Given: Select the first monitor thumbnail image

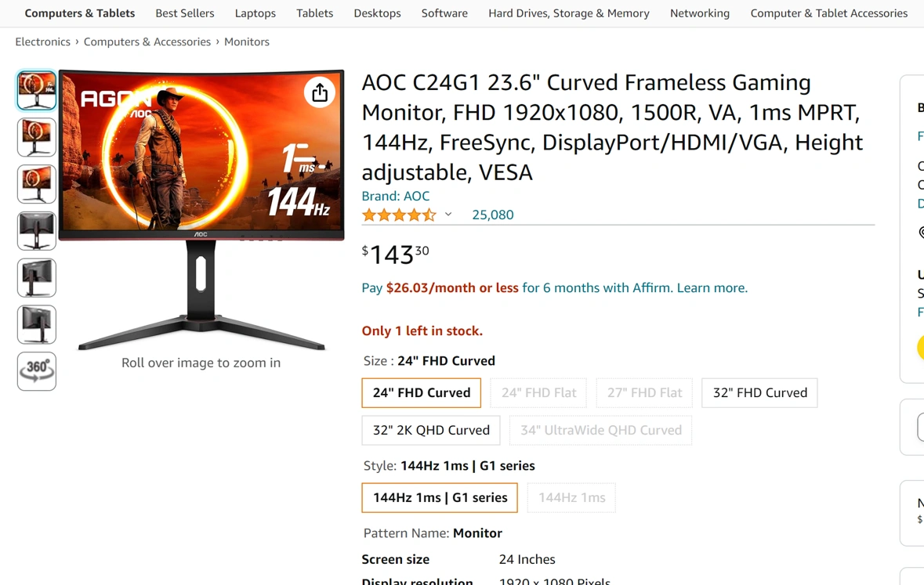Looking at the screenshot, I should pyautogui.click(x=37, y=90).
